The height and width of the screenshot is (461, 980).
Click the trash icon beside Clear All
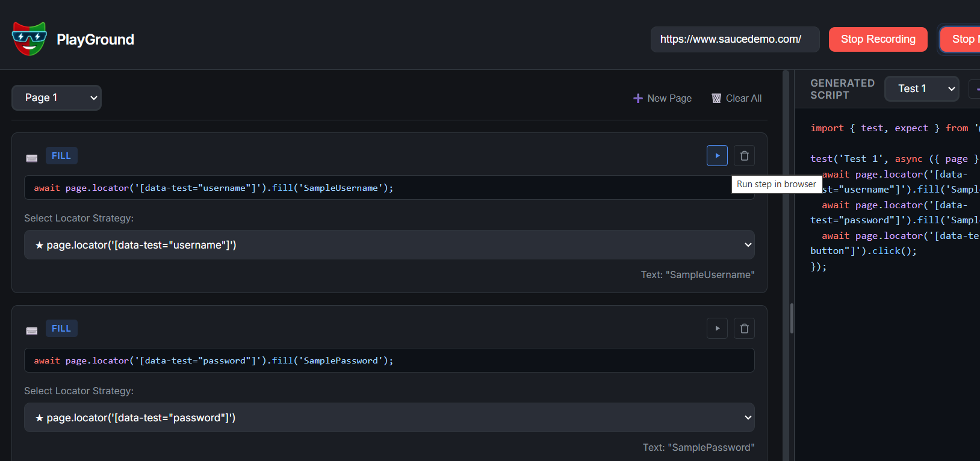click(x=716, y=98)
